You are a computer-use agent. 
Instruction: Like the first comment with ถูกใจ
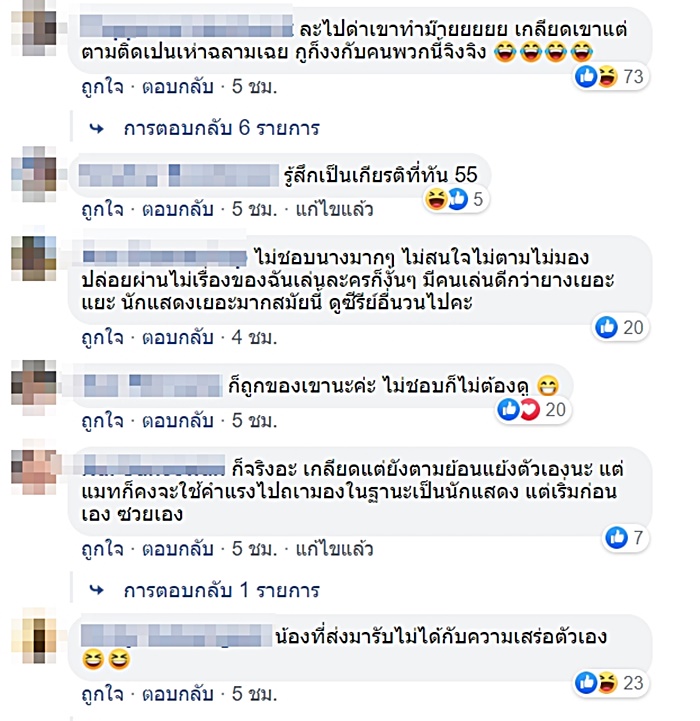[x=103, y=86]
